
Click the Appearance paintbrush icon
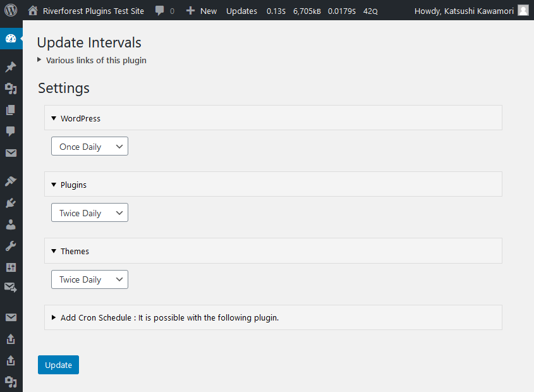(11, 181)
